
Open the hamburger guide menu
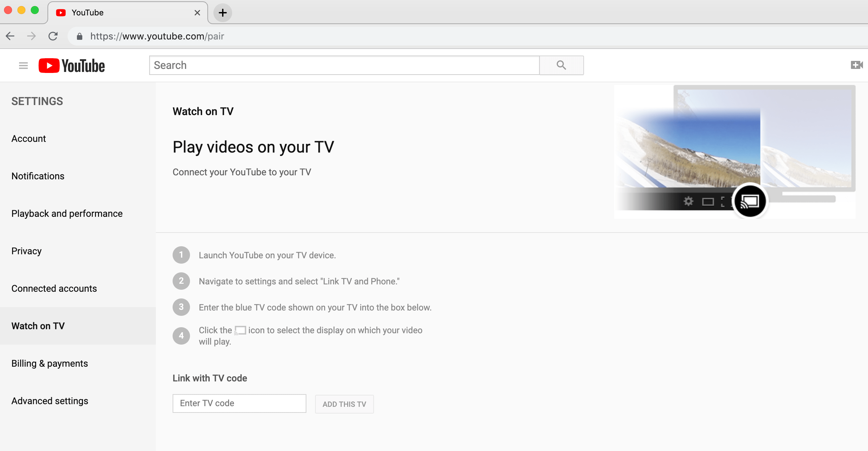tap(23, 65)
